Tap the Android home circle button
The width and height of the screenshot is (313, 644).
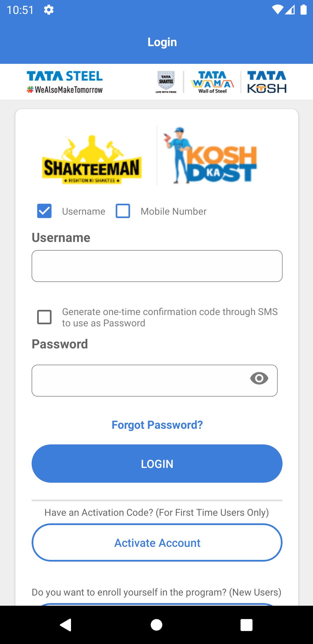click(156, 625)
